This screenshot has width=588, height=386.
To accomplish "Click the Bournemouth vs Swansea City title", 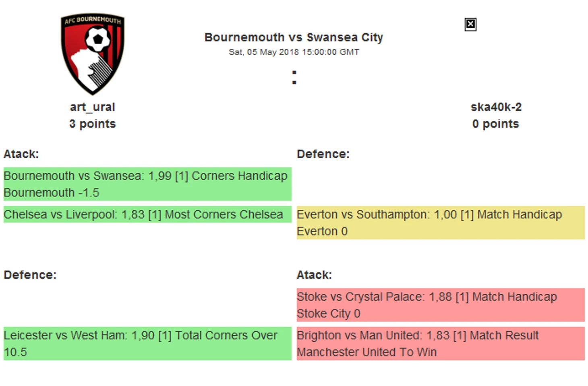I will 294,37.
